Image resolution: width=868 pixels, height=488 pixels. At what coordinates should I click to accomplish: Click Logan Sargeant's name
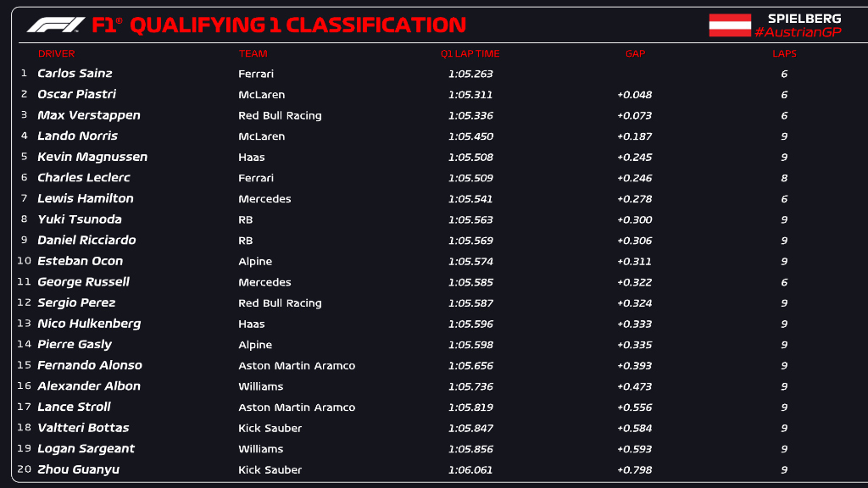[x=86, y=449]
